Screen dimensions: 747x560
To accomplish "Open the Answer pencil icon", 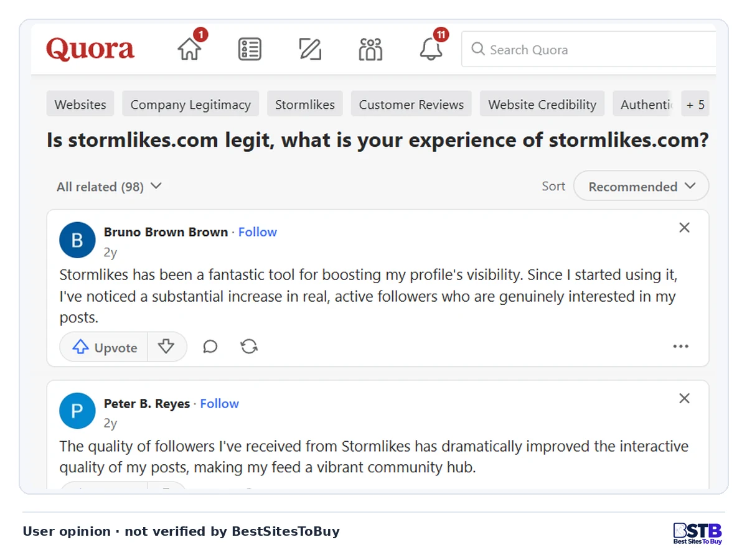I will (x=310, y=49).
